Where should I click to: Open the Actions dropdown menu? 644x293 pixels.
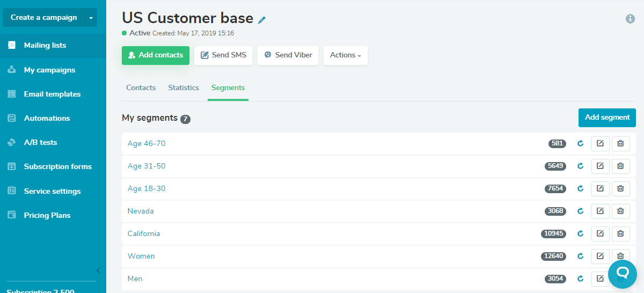click(345, 55)
